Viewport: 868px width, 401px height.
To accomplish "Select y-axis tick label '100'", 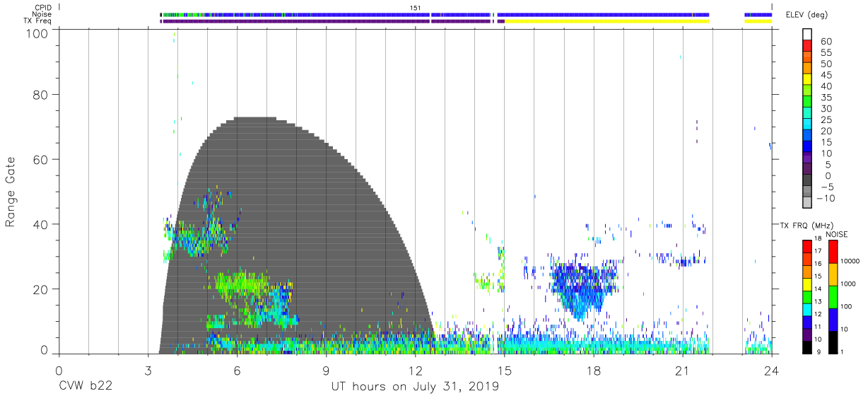I will click(x=38, y=33).
